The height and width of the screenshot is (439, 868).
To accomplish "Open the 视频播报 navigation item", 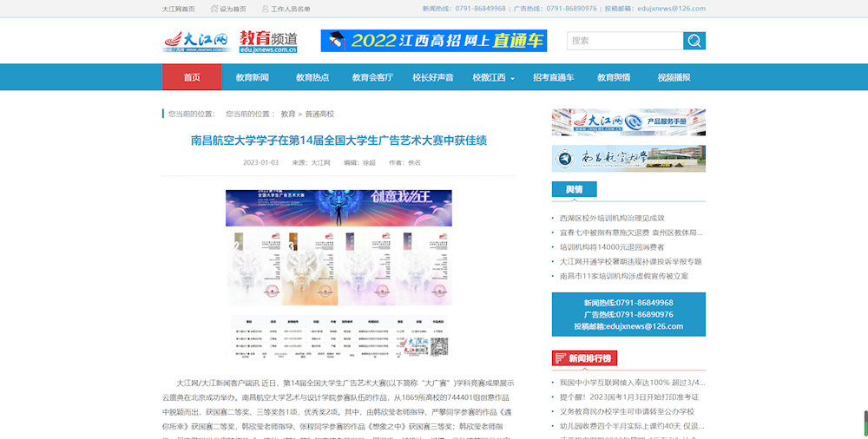I will 674,77.
